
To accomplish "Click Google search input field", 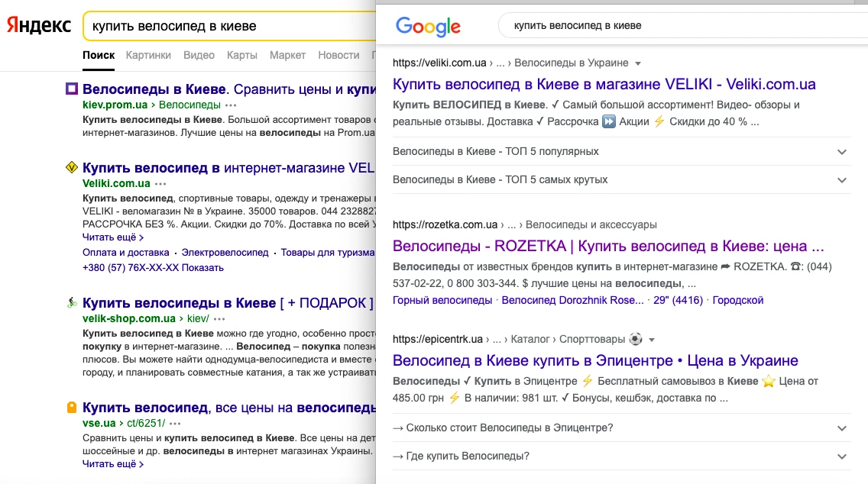I will click(x=684, y=25).
